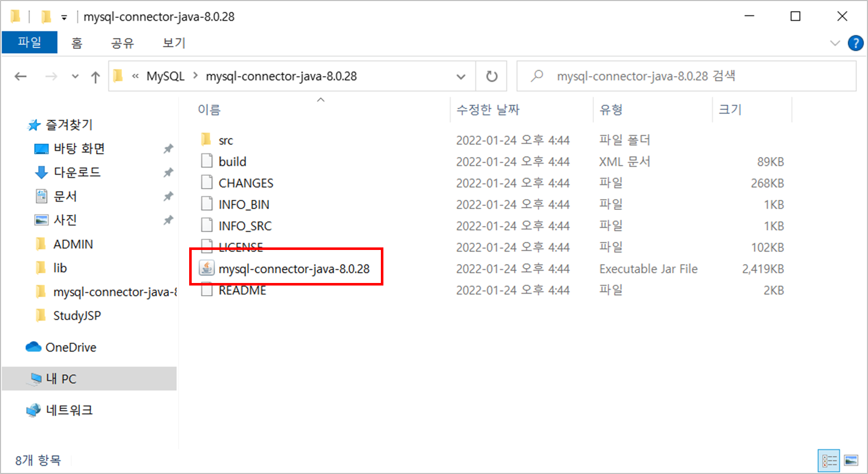868x474 pixels.
Task: Open mysql-connector-java folder in navigation pane
Action: 115,292
